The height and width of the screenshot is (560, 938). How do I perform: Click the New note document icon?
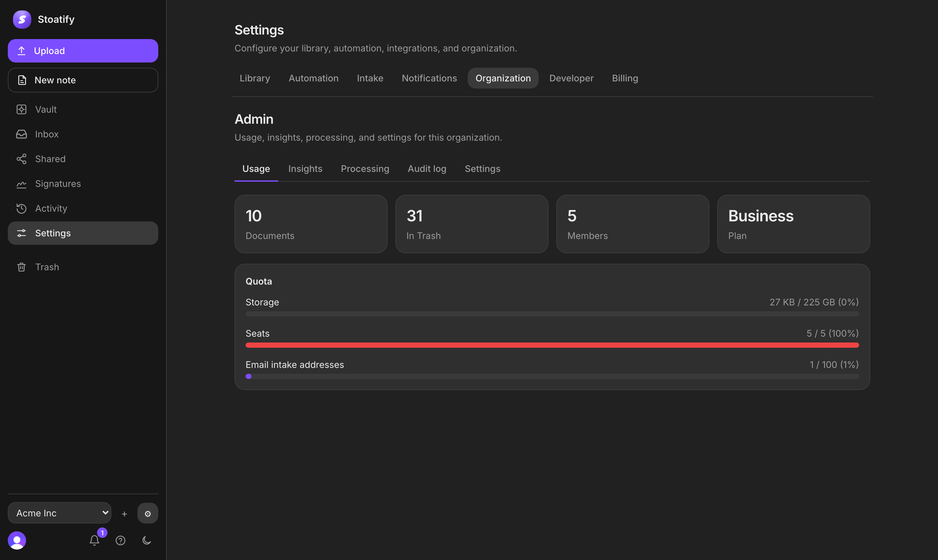(x=22, y=80)
